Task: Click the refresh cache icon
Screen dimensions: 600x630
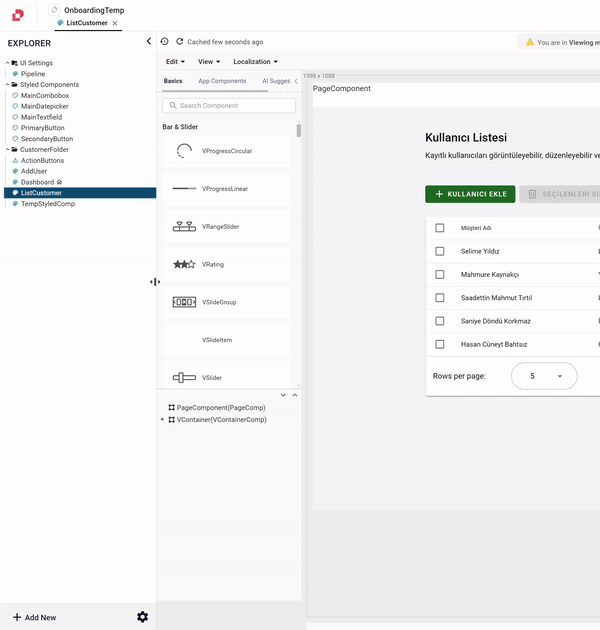Action: [x=180, y=42]
